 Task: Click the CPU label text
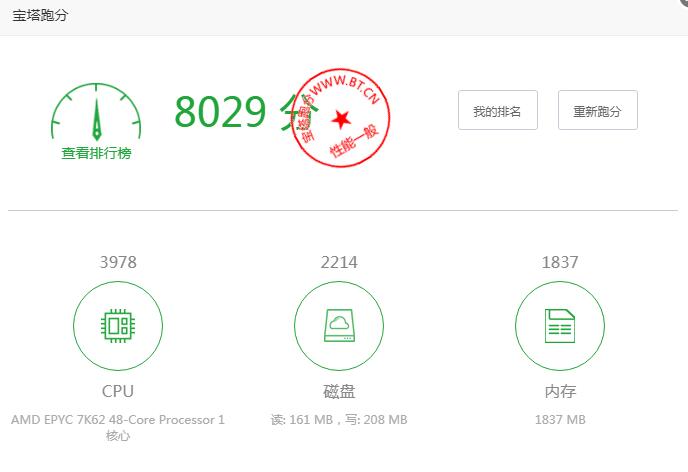tap(118, 391)
